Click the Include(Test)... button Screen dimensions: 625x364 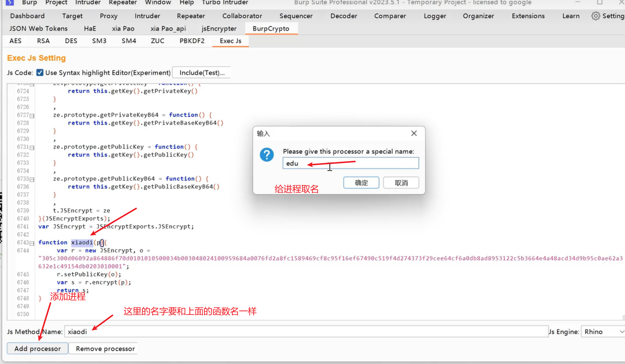pyautogui.click(x=202, y=73)
